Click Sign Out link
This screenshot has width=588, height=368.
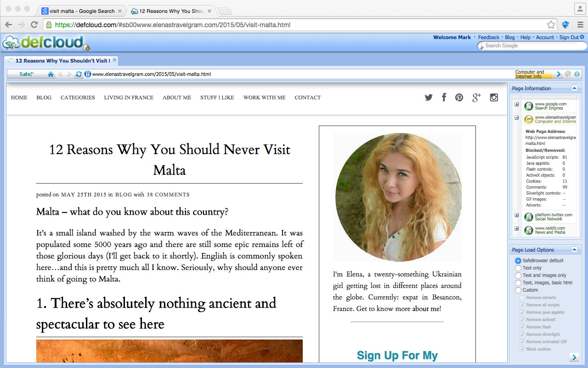[569, 37]
